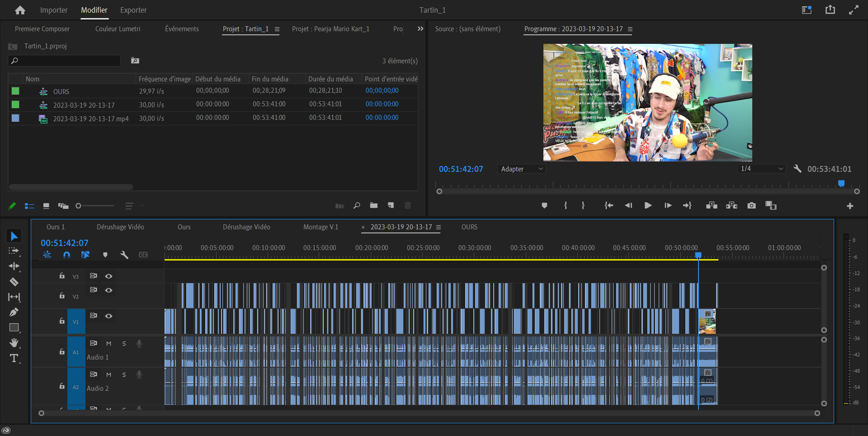Open the Program monitor button editor plus

[x=850, y=206]
